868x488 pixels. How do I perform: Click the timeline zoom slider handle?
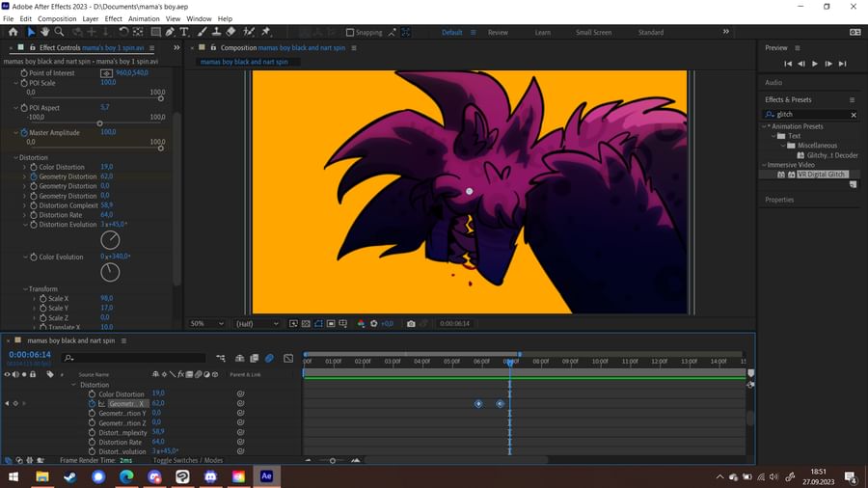332,460
